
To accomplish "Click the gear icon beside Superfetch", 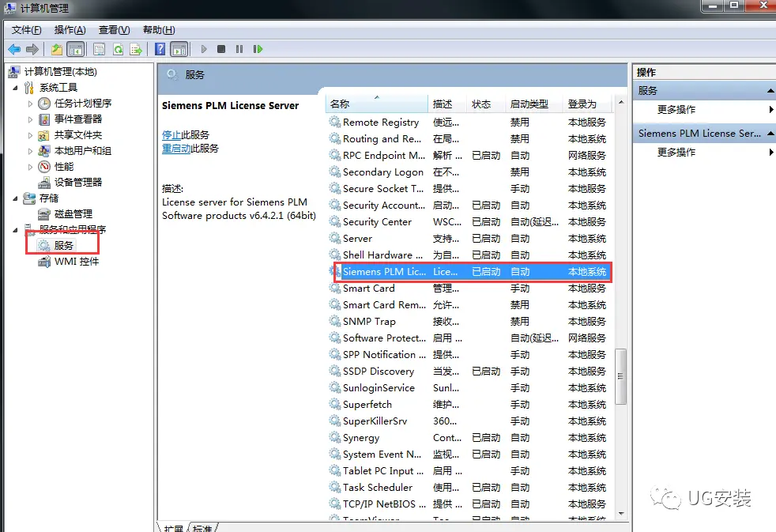I will tap(335, 404).
